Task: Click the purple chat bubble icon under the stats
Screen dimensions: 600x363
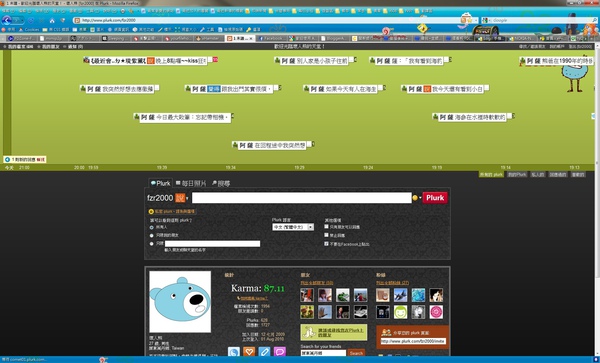Action: click(280, 352)
